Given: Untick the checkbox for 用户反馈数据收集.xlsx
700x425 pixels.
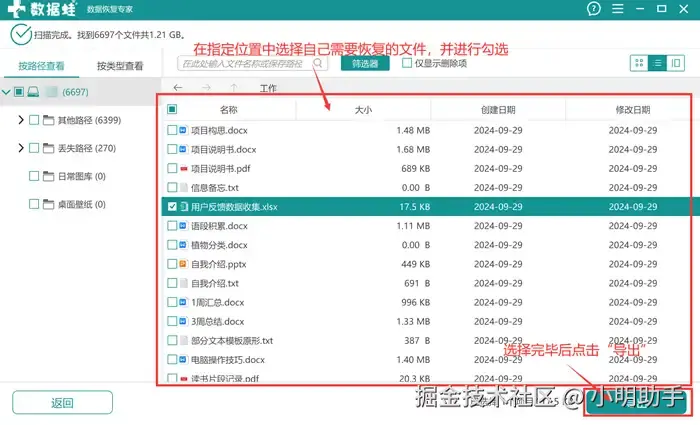Looking at the screenshot, I should (x=172, y=207).
